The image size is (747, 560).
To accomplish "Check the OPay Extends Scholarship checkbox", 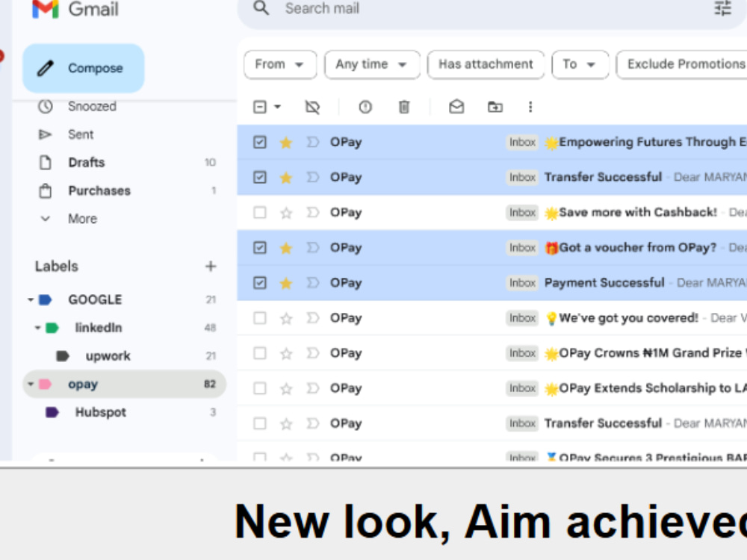I will tap(260, 388).
